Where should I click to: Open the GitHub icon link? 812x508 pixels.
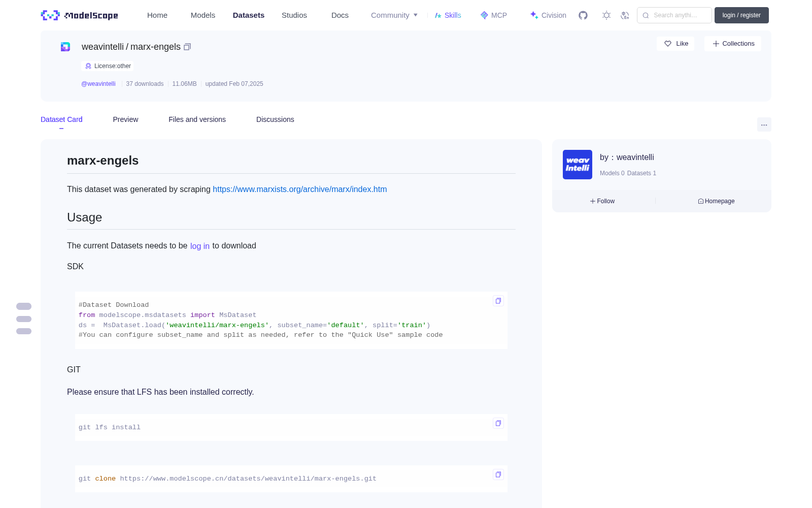(583, 15)
